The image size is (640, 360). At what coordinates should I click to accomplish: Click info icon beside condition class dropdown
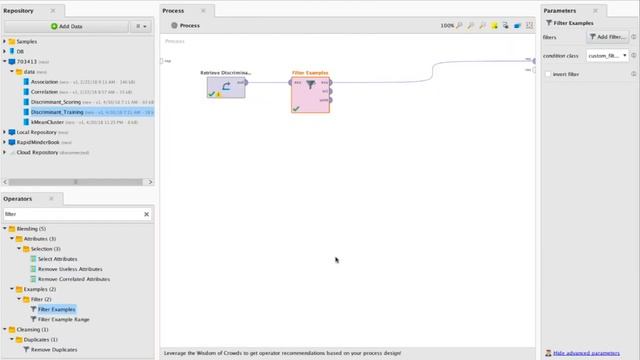click(x=633, y=55)
